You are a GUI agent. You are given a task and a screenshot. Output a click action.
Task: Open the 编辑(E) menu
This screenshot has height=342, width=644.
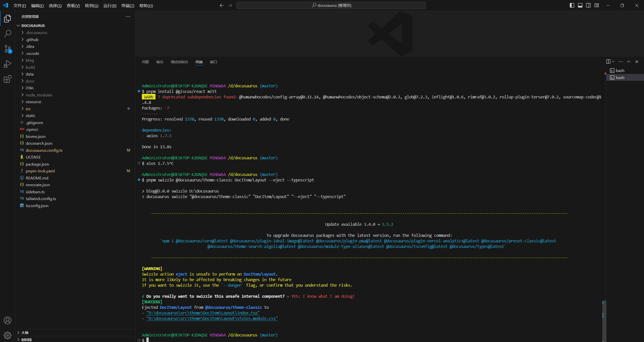coord(37,6)
